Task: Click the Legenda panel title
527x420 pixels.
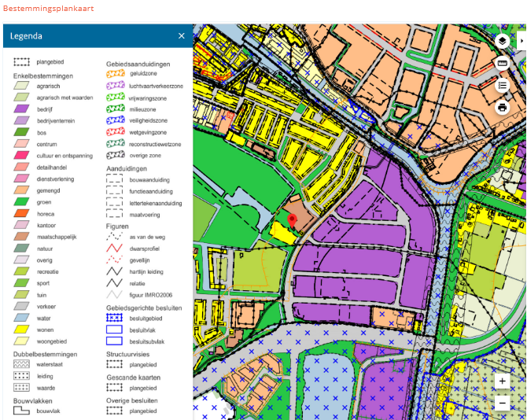Action: (26, 35)
